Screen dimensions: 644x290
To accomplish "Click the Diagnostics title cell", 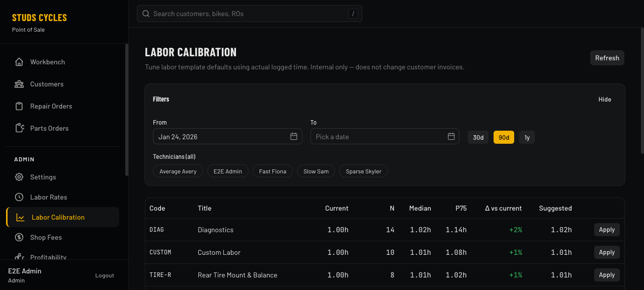I will [216, 230].
